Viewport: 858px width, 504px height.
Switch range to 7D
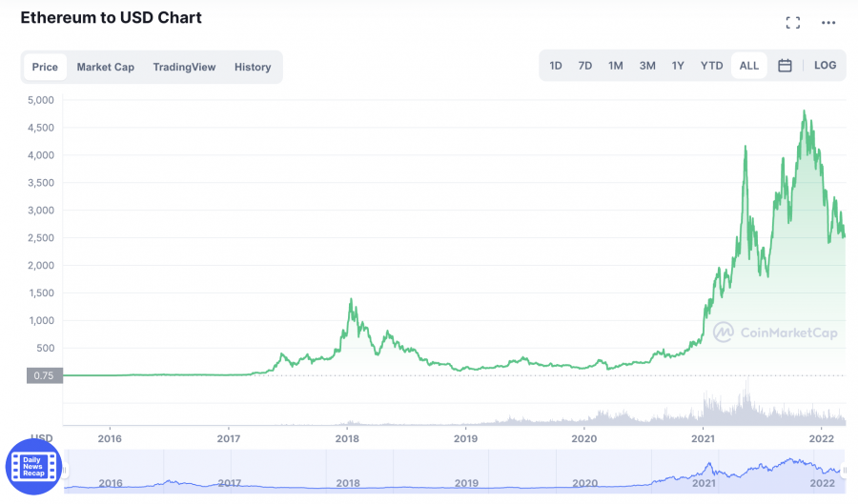tap(585, 66)
